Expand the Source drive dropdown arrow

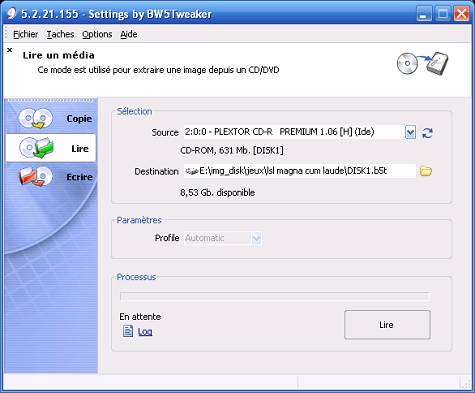[410, 133]
